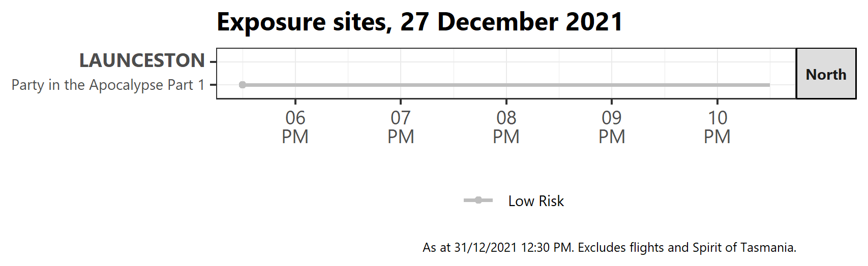The image size is (868, 266).
Task: Click the right end of the gray exposure line
Action: pos(768,85)
